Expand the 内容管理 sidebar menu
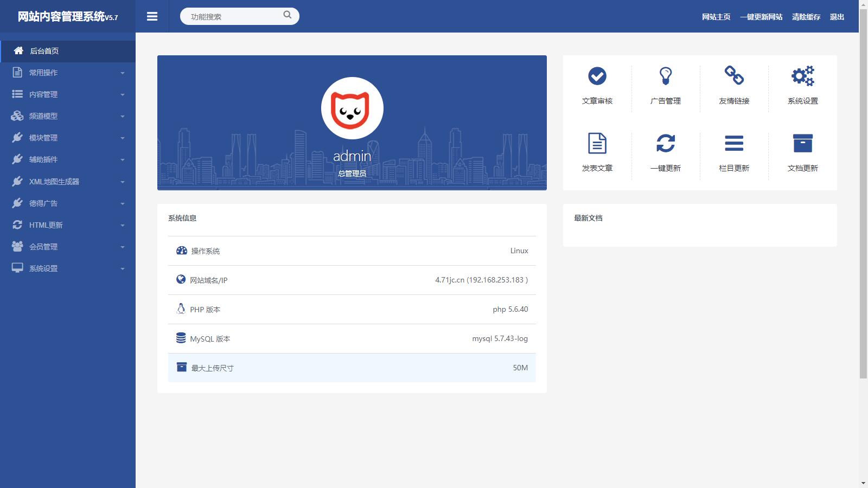 68,94
